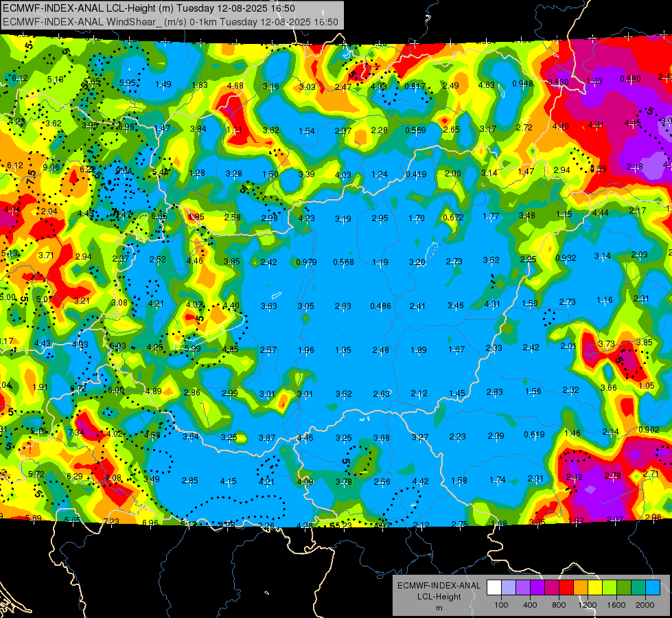Click the value 2.78 in the purple area
This screenshot has height=618, width=672.
(x=612, y=476)
